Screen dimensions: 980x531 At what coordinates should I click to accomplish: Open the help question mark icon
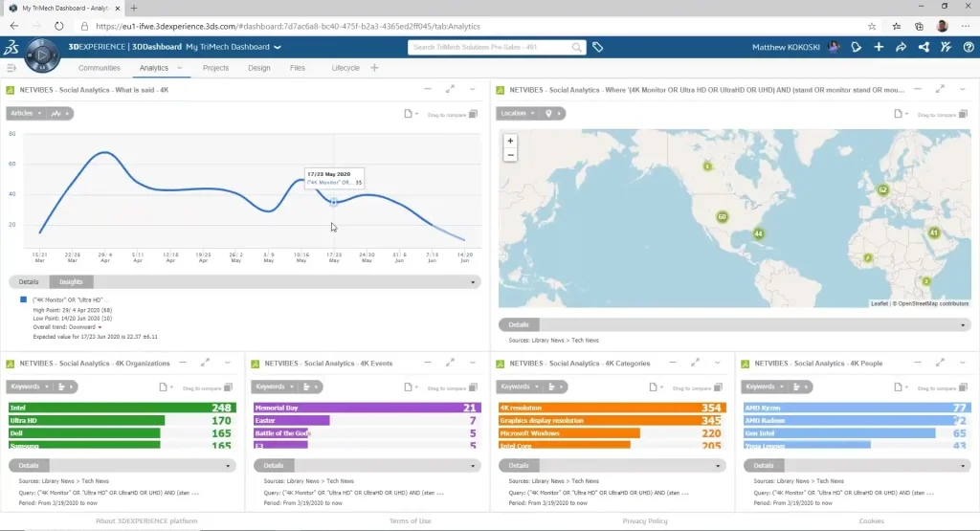(969, 47)
